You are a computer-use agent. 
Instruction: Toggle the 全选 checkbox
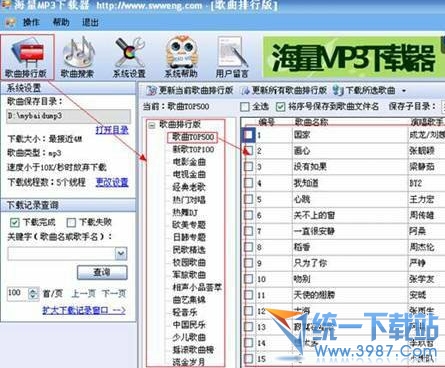pyautogui.click(x=245, y=107)
